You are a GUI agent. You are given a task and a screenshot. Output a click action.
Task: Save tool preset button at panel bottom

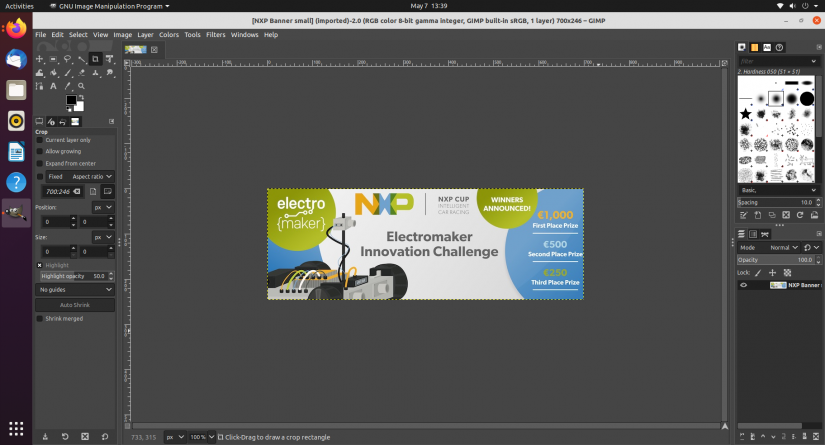tap(45, 437)
